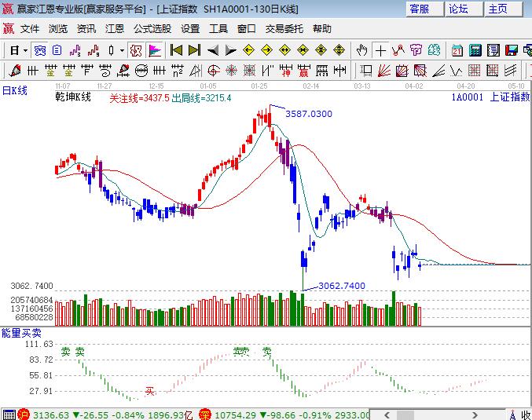Click the 客服 button
The width and height of the screenshot is (532, 420).
[420, 9]
